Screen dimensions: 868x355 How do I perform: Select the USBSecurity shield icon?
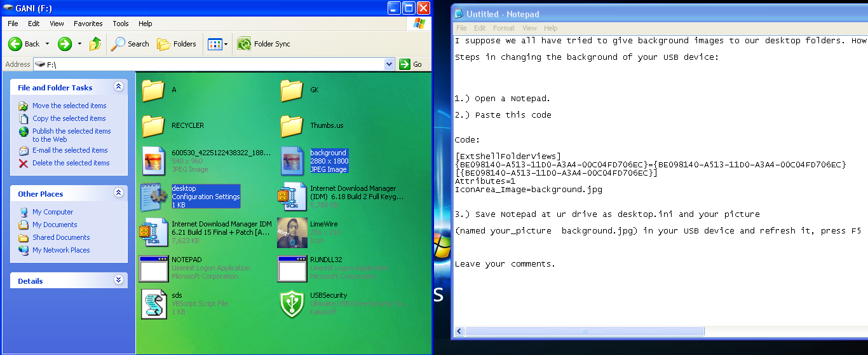pyautogui.click(x=292, y=304)
